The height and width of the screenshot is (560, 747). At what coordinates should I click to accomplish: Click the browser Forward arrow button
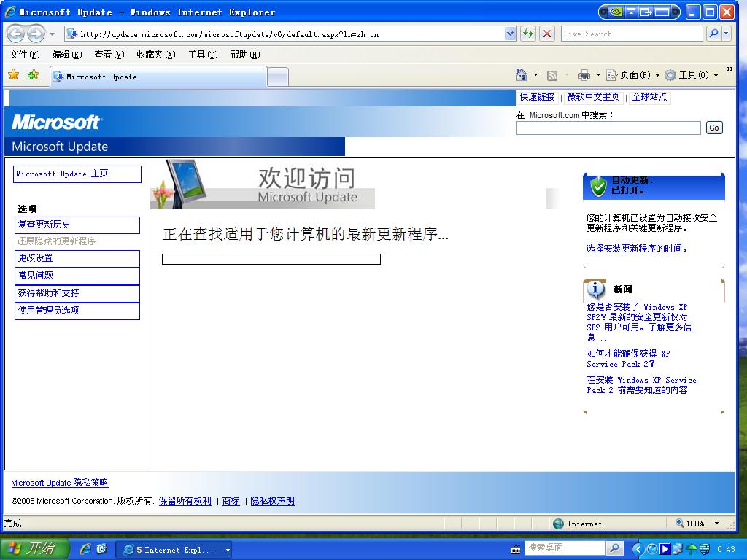(36, 34)
